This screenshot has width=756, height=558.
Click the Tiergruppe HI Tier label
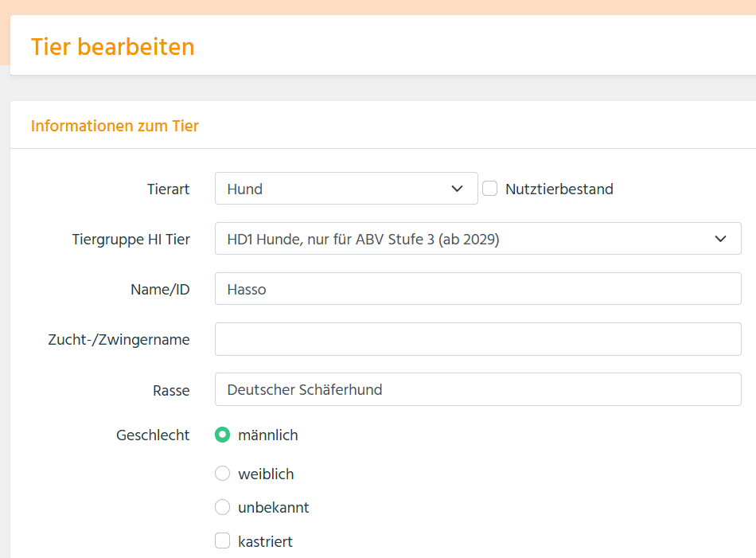(x=131, y=239)
